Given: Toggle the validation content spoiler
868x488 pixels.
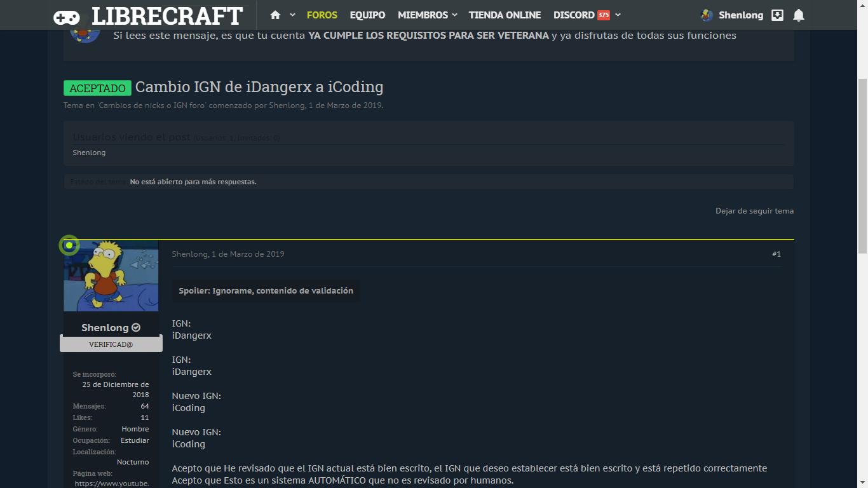Looking at the screenshot, I should click(x=266, y=290).
